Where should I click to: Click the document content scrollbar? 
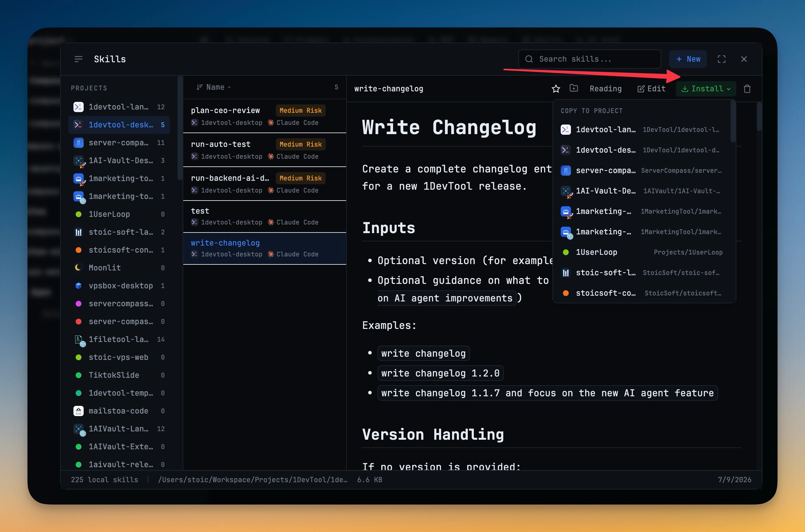759,116
